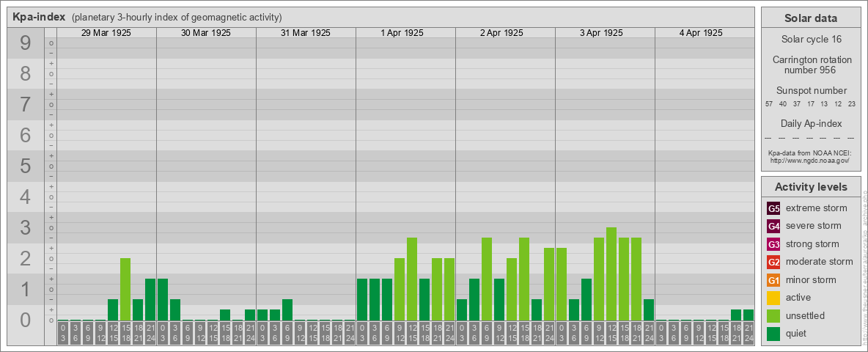Click the unsettled legend label

point(806,316)
